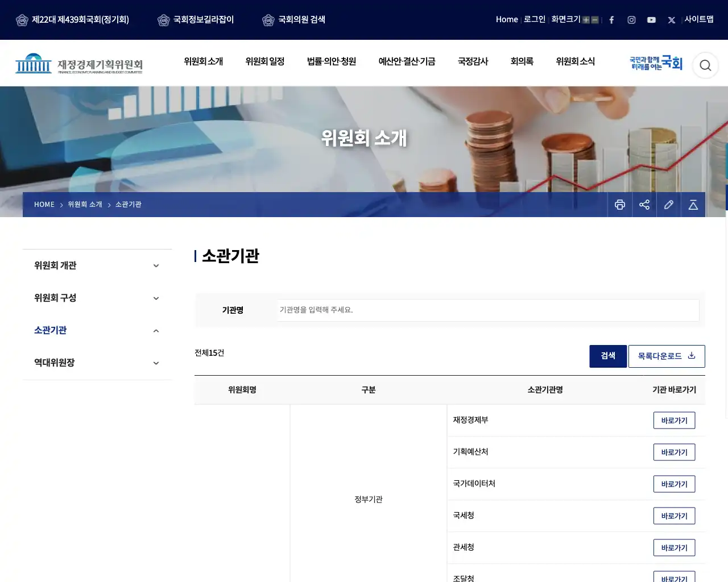Click the Home link in top bar

pyautogui.click(x=507, y=19)
